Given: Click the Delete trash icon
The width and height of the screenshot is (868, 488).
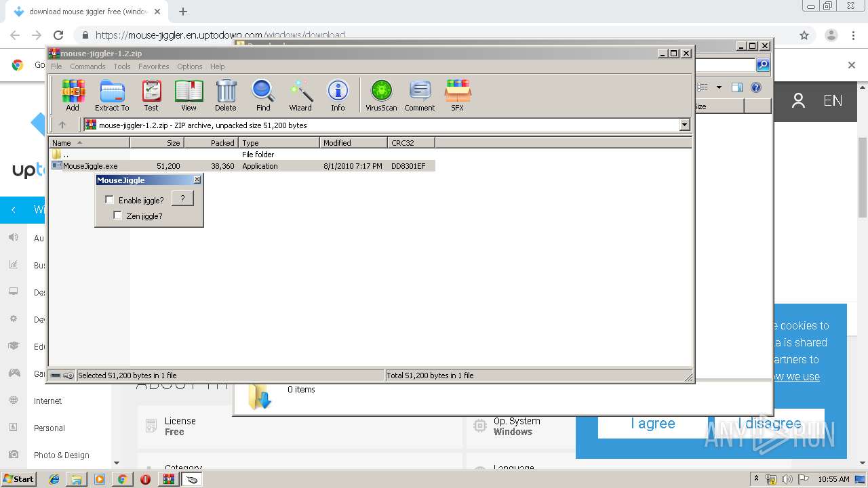Looking at the screenshot, I should (x=226, y=95).
